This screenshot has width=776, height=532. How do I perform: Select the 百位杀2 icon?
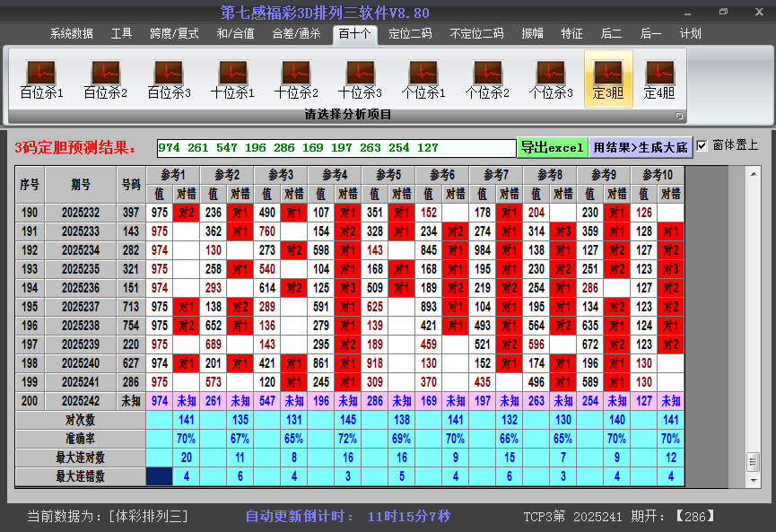click(x=105, y=80)
